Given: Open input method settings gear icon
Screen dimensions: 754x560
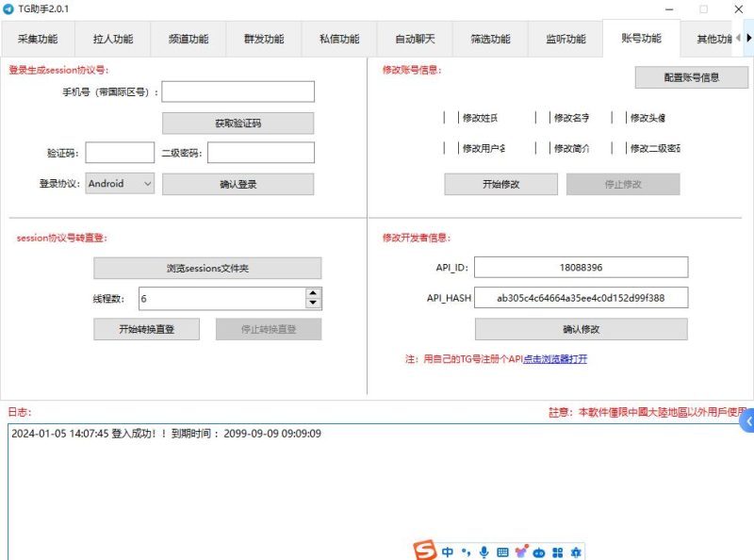Looking at the screenshot, I should click(x=575, y=552).
